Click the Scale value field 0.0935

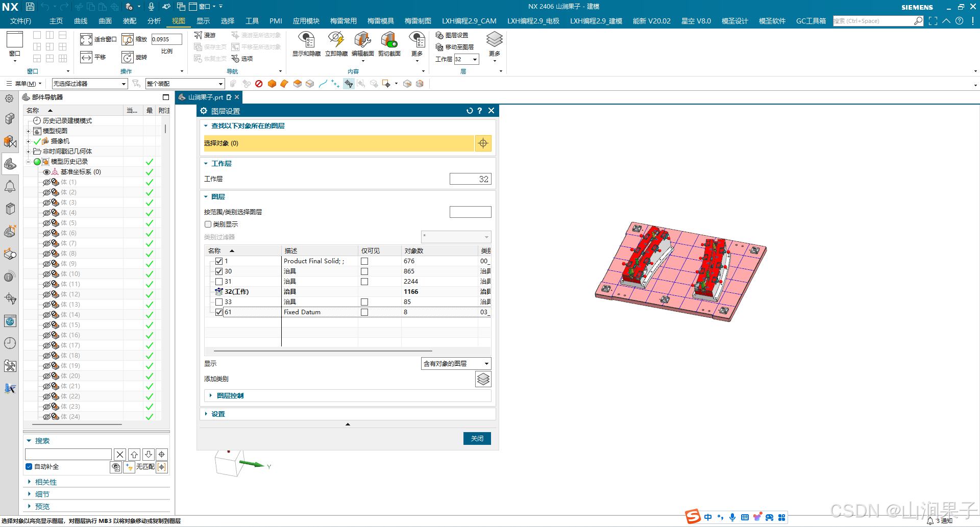(166, 39)
